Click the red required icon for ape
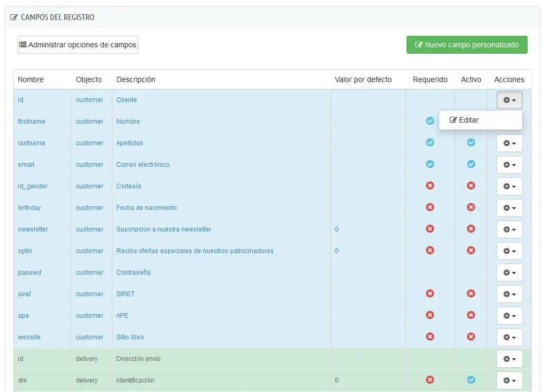This screenshot has width=545, height=392. coord(430,315)
